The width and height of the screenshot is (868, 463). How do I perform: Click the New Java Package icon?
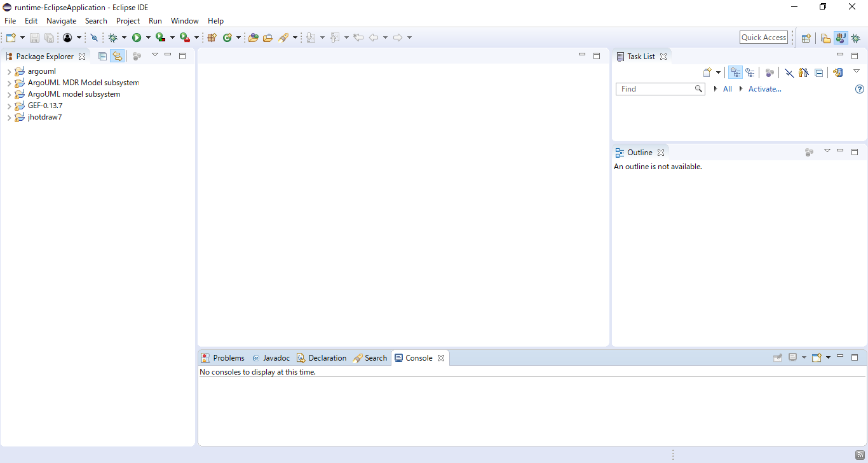pos(212,38)
